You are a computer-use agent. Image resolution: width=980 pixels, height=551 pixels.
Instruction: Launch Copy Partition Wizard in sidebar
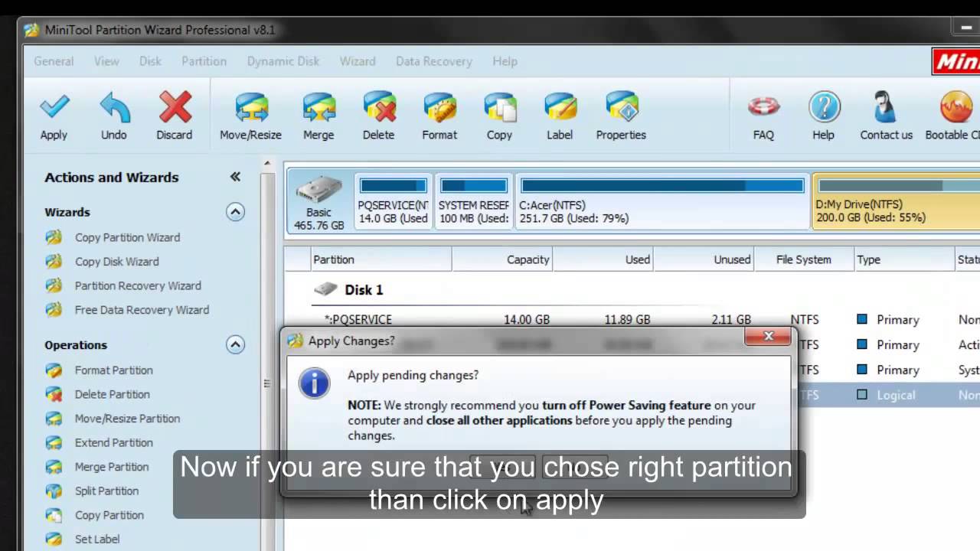click(x=127, y=237)
